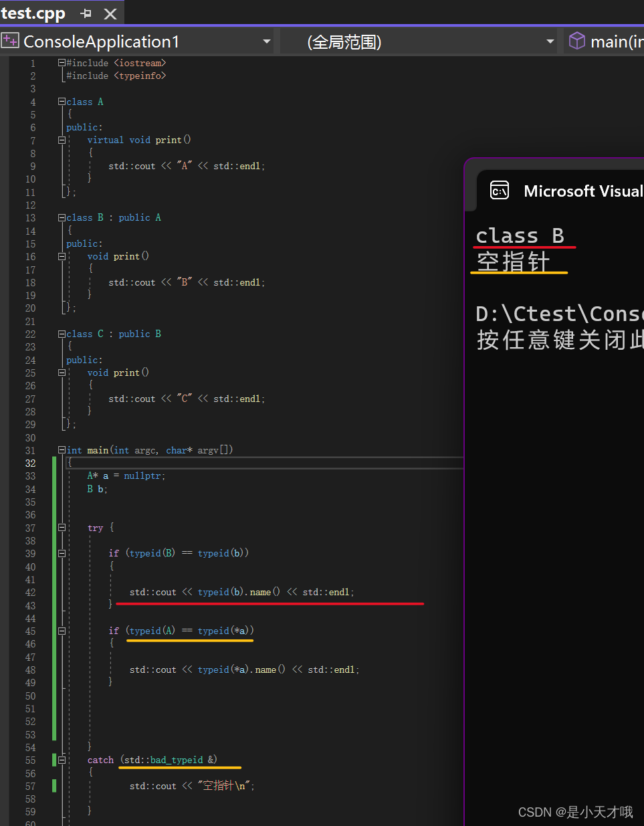The image size is (644, 826).
Task: Open the main() member navigation dropdown
Action: (615, 40)
